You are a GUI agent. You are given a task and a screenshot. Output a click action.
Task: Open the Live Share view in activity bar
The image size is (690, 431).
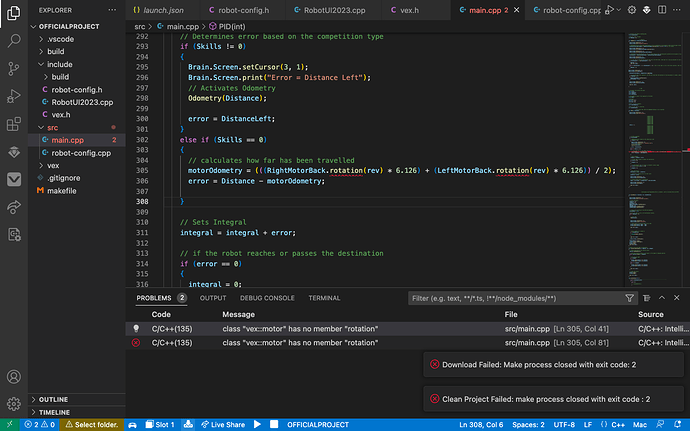(14, 207)
